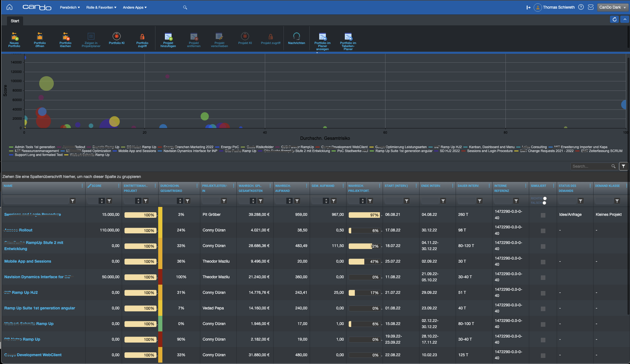Open Projektleiter/-in column filter funnel
The width and height of the screenshot is (630, 364).
[224, 201]
